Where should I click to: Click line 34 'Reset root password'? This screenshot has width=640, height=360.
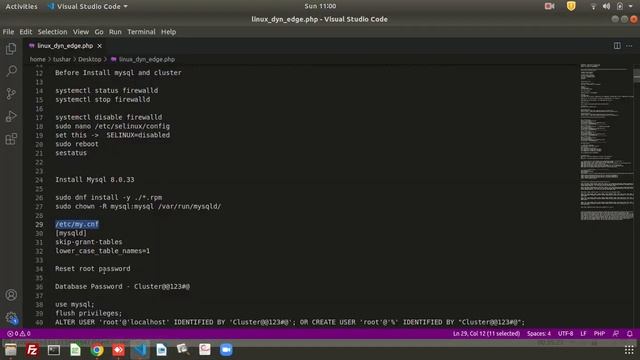[93, 269]
